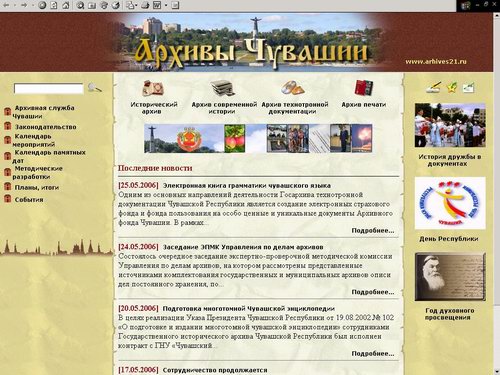Open Календарь мероприятий menu item
This screenshot has height=375, width=500.
[33, 140]
